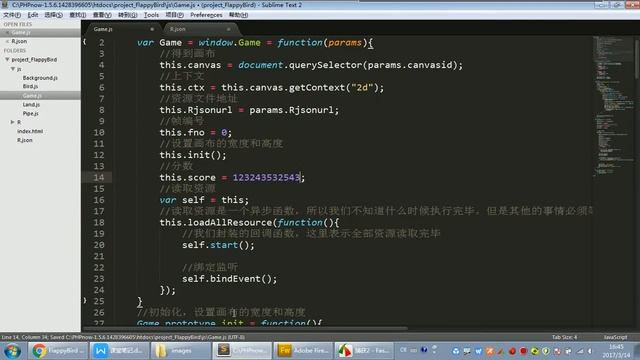Viewport: 640px width, 360px height.
Task: Open the network signal tray icon
Action: [x=580, y=351]
